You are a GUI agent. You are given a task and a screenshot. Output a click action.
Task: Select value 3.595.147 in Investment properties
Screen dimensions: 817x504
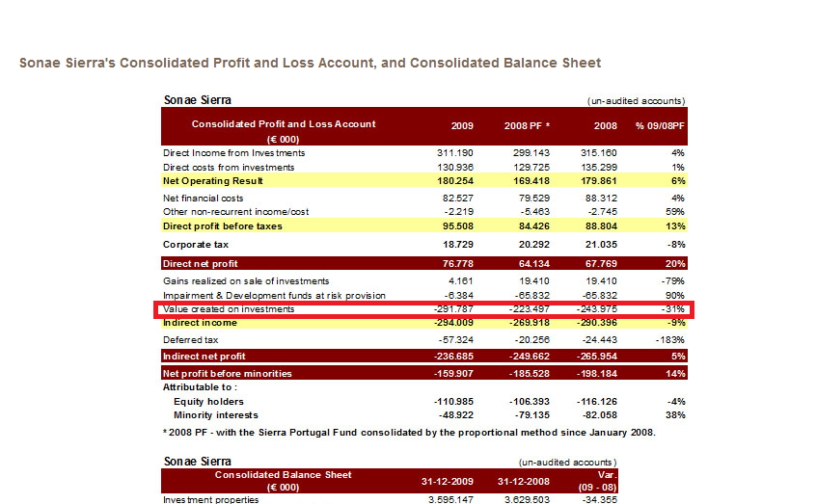click(450, 499)
